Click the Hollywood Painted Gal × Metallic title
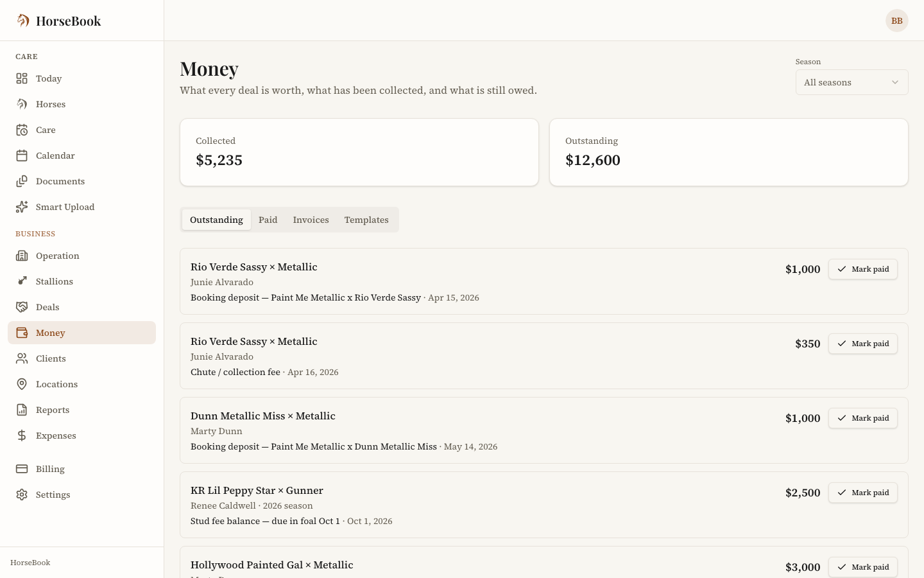 click(271, 565)
